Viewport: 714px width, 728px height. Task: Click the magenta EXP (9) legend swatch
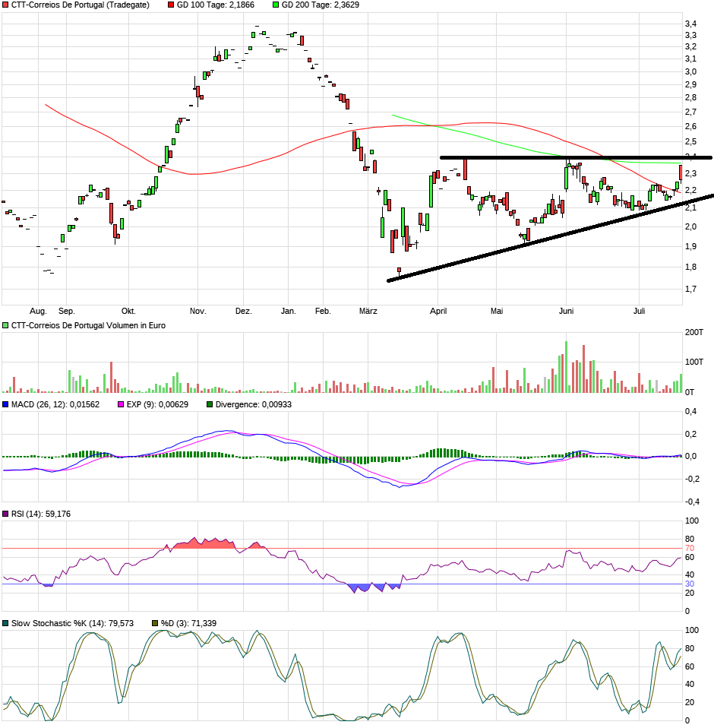coord(120,404)
